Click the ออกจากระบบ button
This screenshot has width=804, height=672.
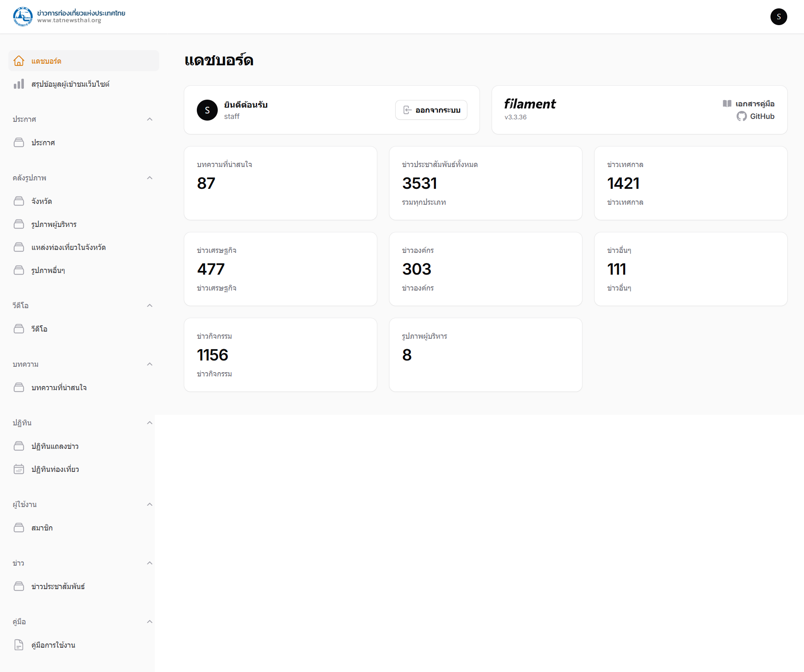(x=431, y=110)
